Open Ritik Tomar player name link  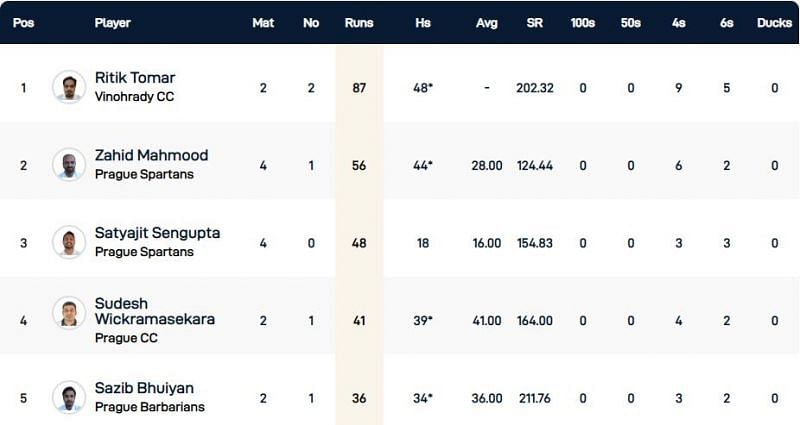tap(133, 78)
